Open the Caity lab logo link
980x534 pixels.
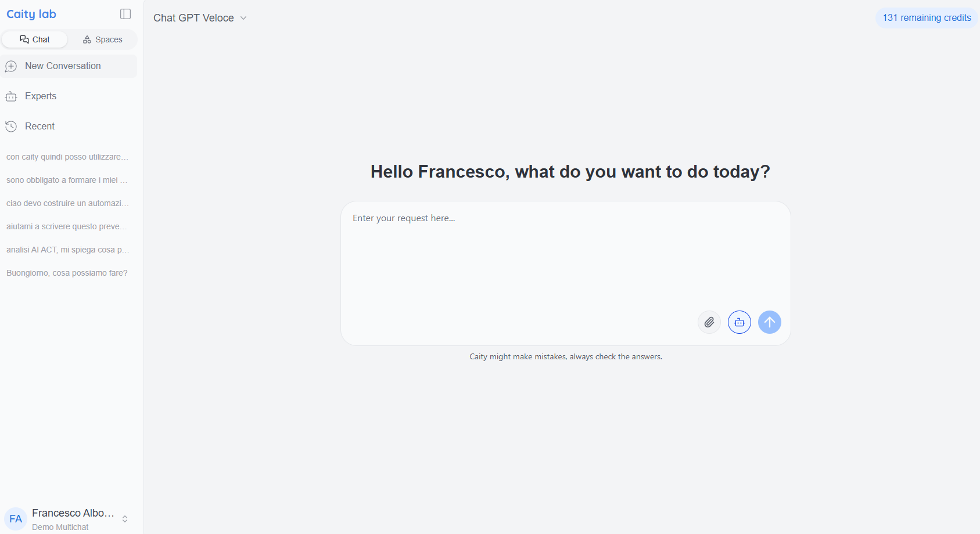click(31, 14)
